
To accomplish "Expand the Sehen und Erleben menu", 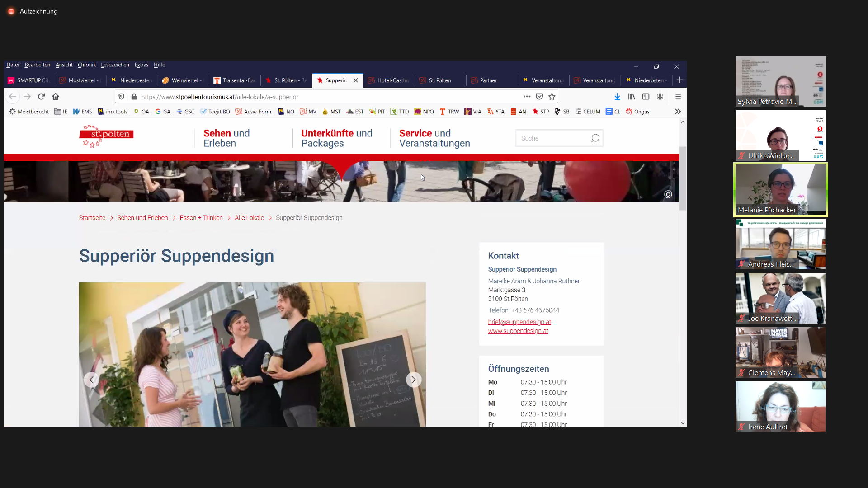I will point(226,138).
